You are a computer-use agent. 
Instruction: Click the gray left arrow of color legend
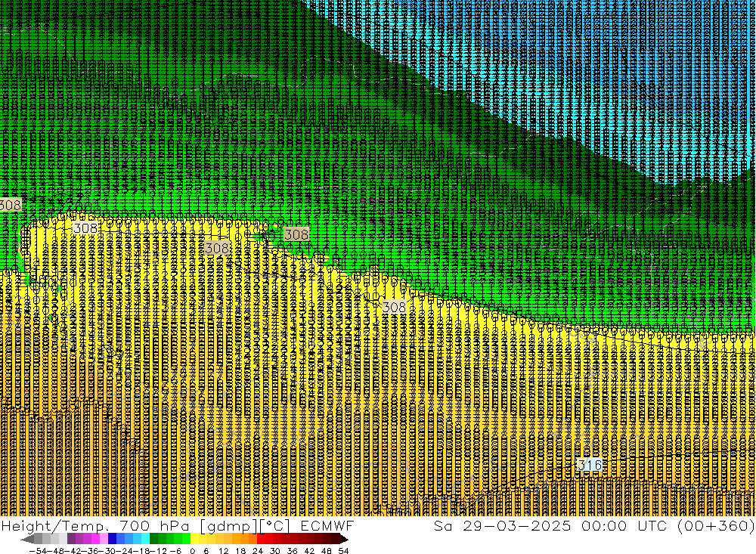pyautogui.click(x=27, y=540)
